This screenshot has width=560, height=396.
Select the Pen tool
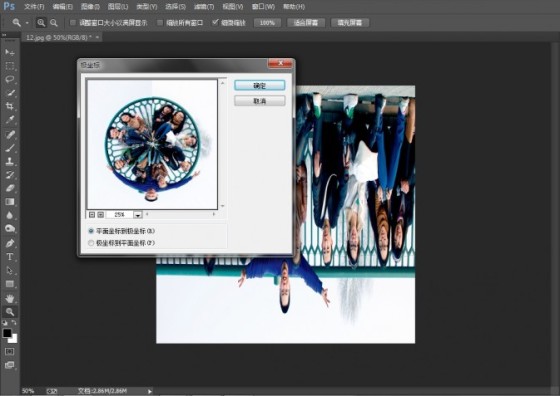pyautogui.click(x=10, y=244)
